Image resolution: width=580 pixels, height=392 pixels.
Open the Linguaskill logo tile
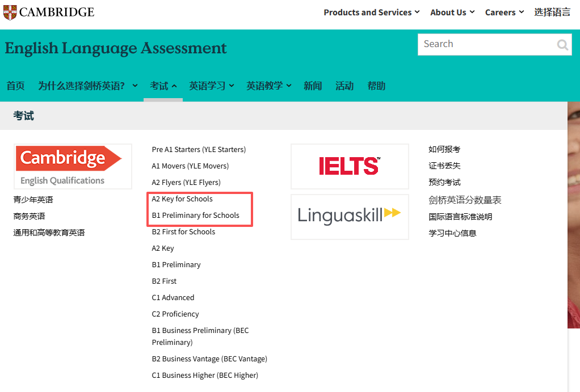click(x=350, y=216)
